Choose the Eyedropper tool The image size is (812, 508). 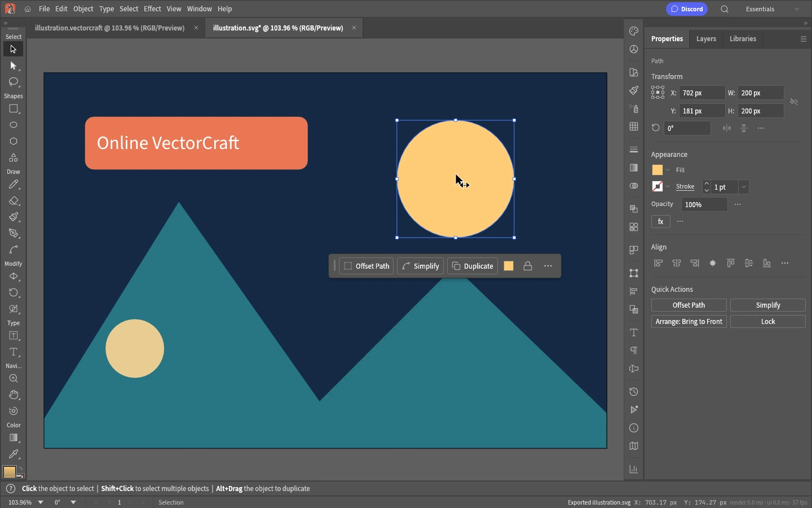tap(14, 454)
